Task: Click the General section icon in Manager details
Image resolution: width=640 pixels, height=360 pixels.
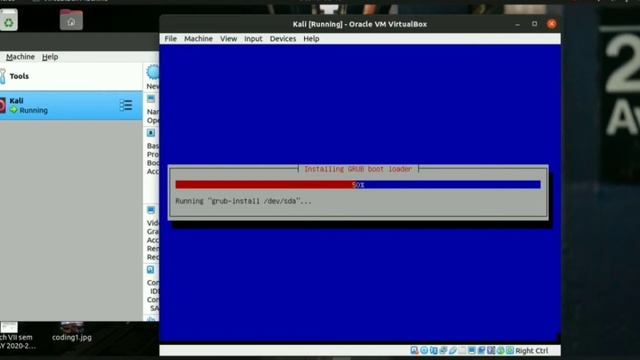Action: pos(151,99)
